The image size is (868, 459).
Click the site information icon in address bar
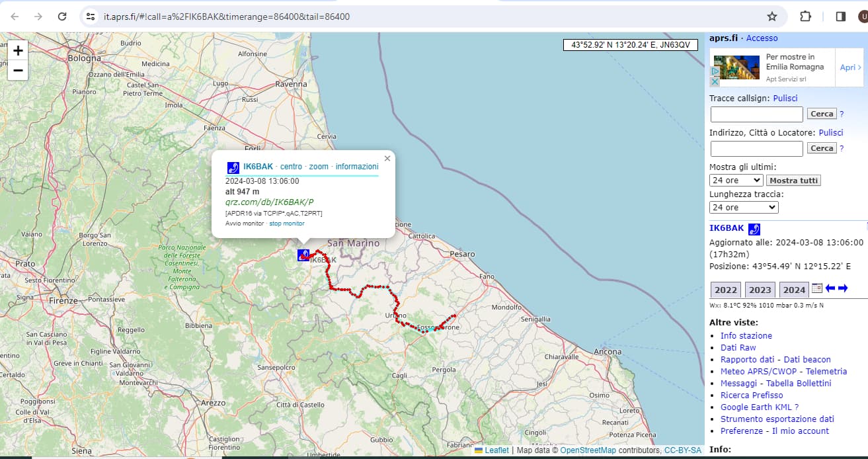click(89, 16)
